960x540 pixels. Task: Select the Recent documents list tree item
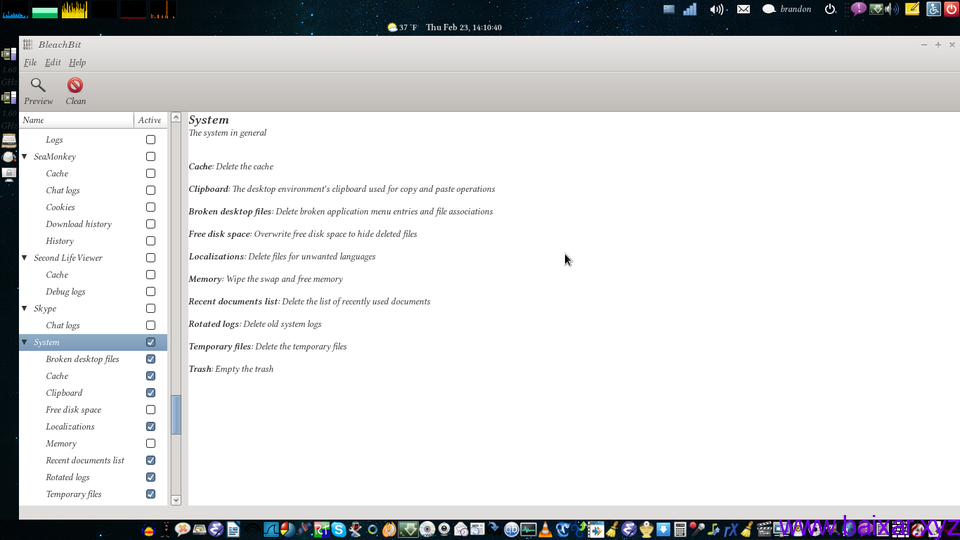point(85,461)
